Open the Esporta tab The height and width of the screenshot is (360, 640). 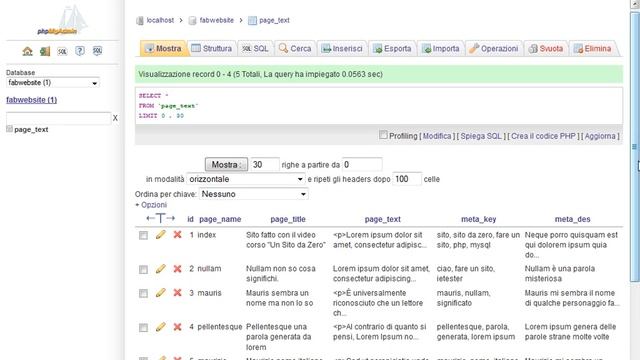(x=392, y=49)
